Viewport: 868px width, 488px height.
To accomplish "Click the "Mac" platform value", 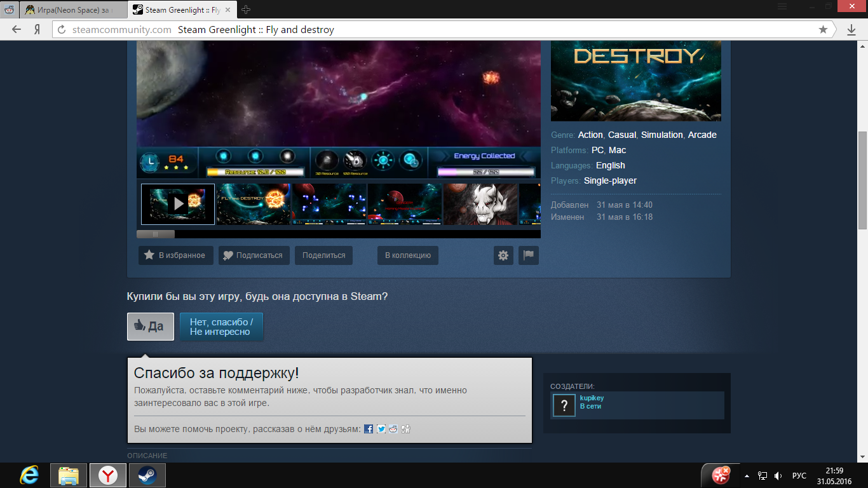I will (617, 150).
